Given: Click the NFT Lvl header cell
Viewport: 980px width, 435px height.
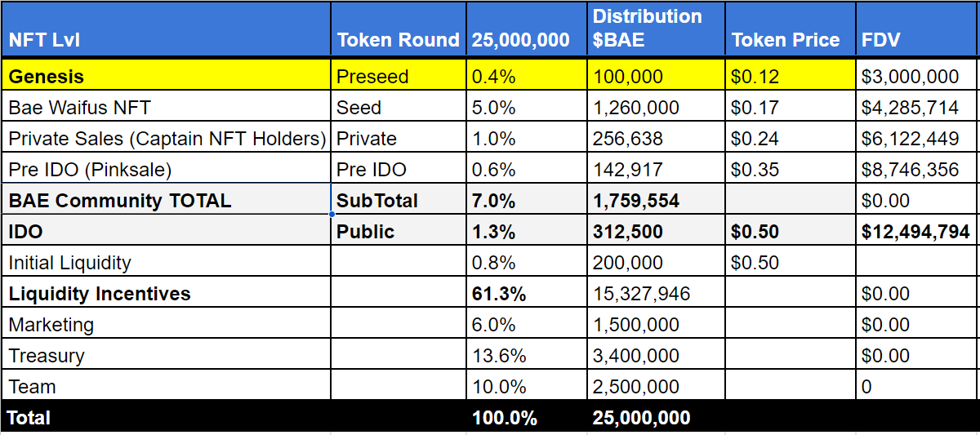Looking at the screenshot, I should click(x=166, y=30).
